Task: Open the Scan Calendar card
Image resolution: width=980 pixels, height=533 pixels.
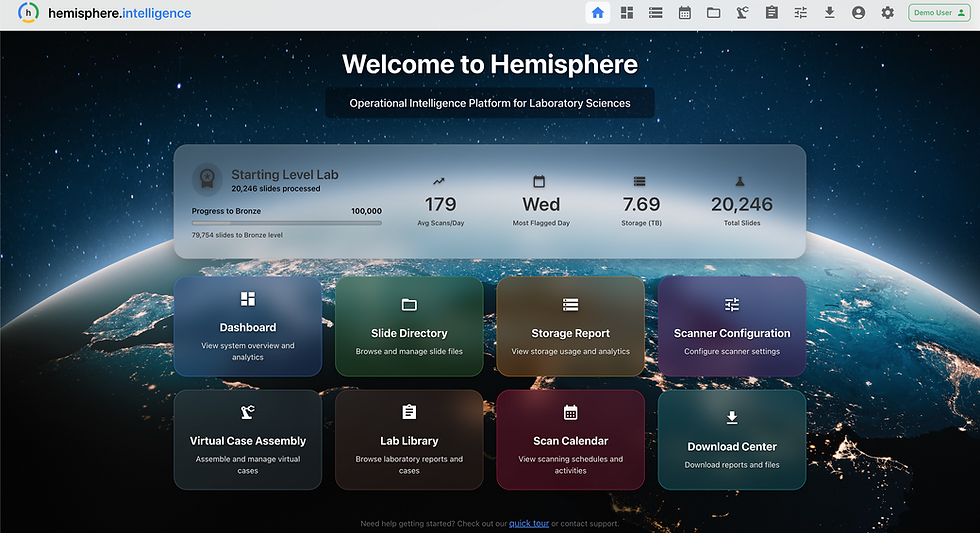Action: pos(570,440)
